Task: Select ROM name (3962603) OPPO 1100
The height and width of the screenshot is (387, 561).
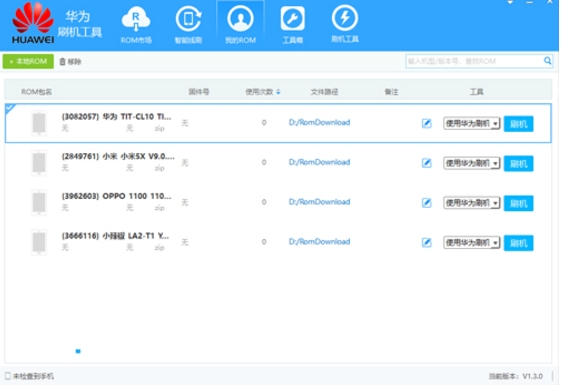Action: (117, 196)
